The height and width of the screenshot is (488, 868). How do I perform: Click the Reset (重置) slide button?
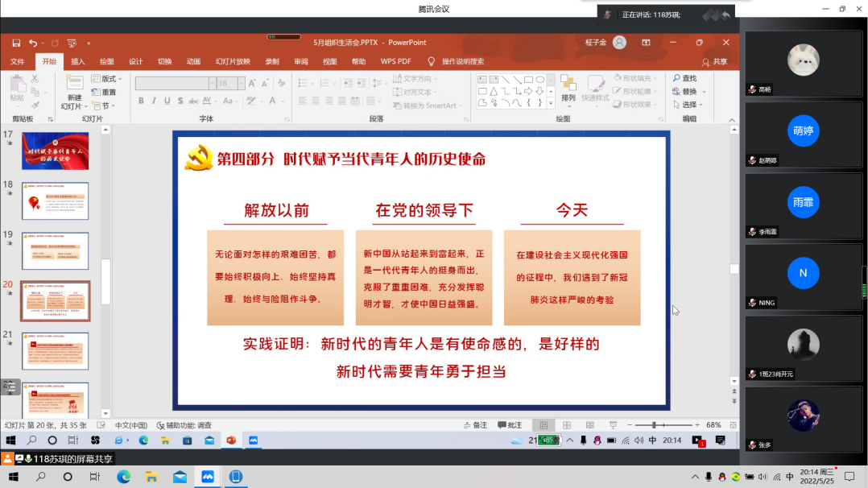click(x=104, y=92)
